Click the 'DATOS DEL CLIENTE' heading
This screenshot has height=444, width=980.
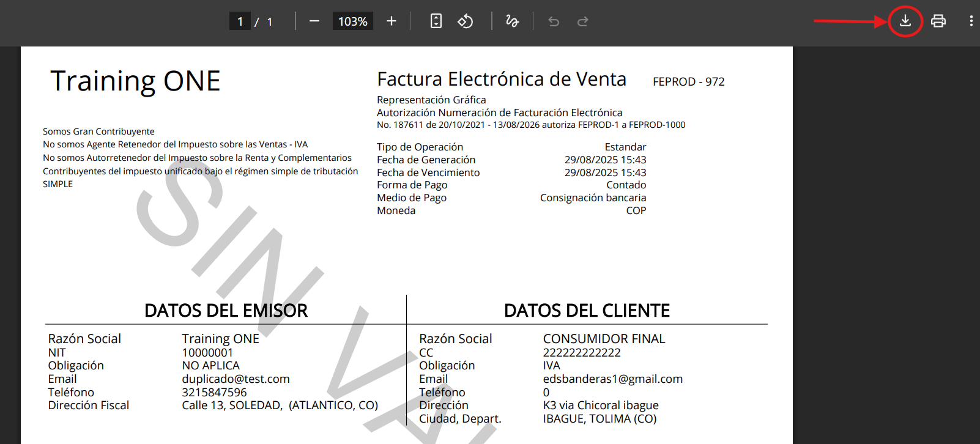tap(587, 311)
